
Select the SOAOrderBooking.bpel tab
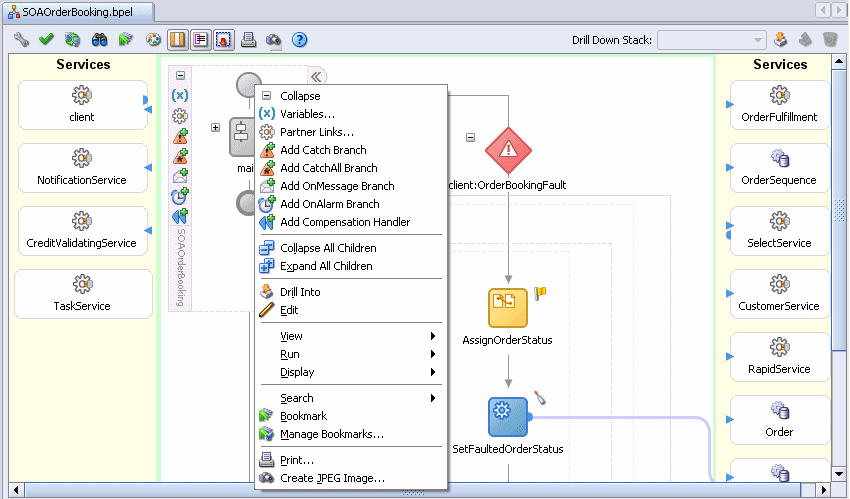click(x=78, y=12)
